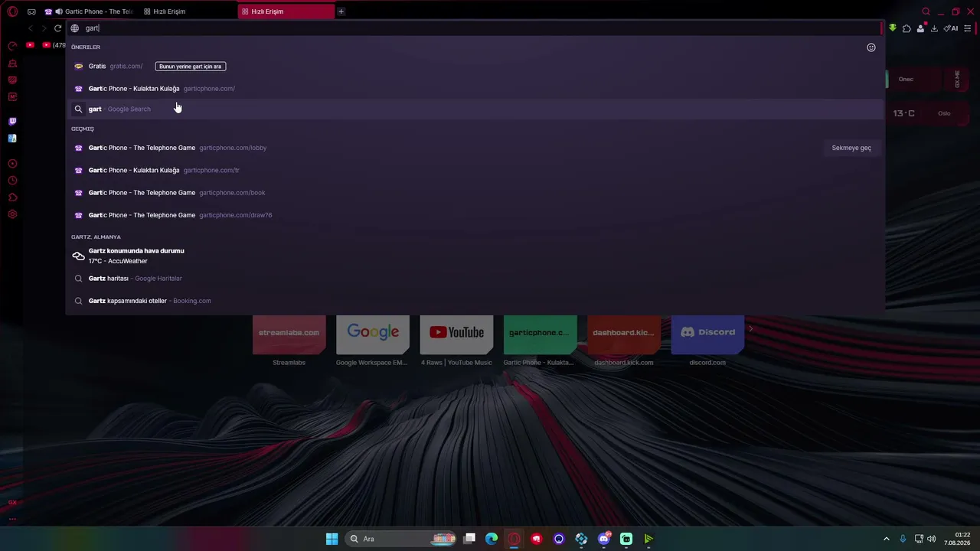Click the 'Sekmeye geç' switch-to-tab button

[851, 148]
